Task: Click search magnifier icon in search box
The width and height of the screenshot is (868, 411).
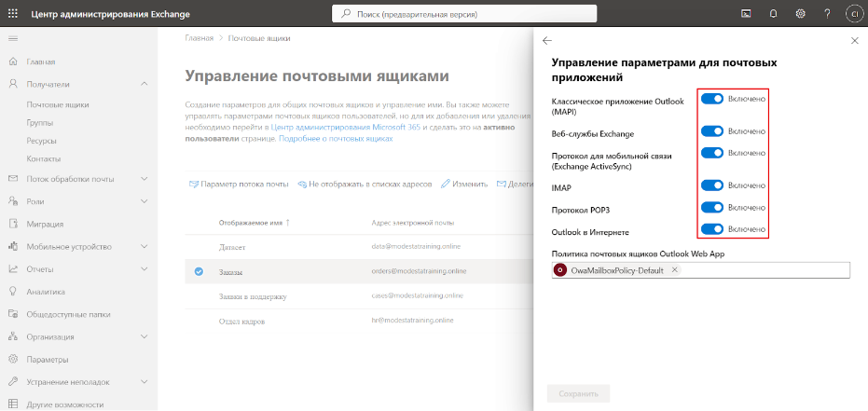Action: coord(347,14)
